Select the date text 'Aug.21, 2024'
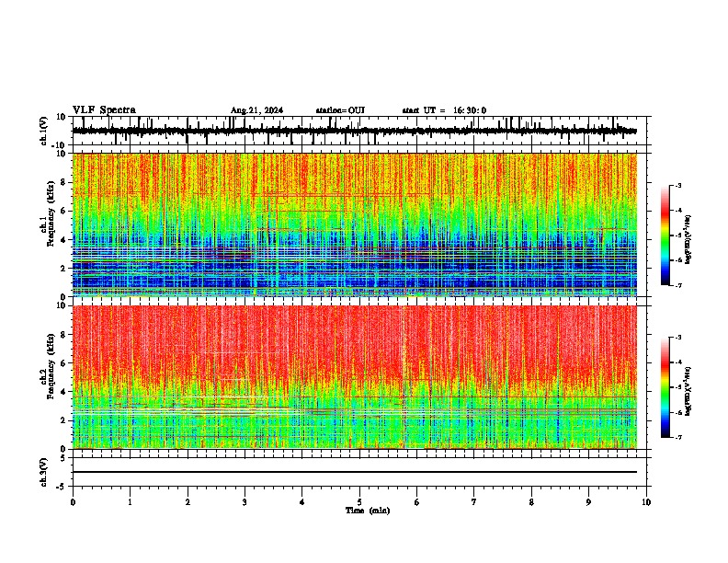Viewport: 728px width, 563px height. point(256,110)
